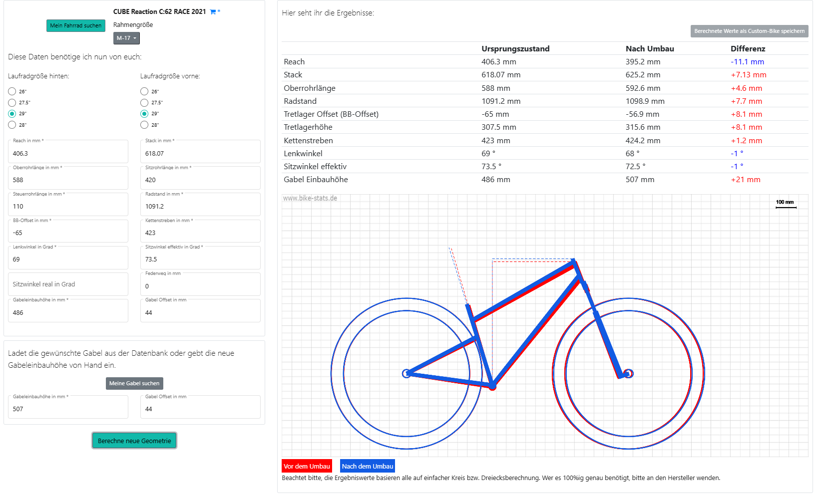827x504 pixels.
Task: Click the Reach in mm input field
Action: (68, 154)
